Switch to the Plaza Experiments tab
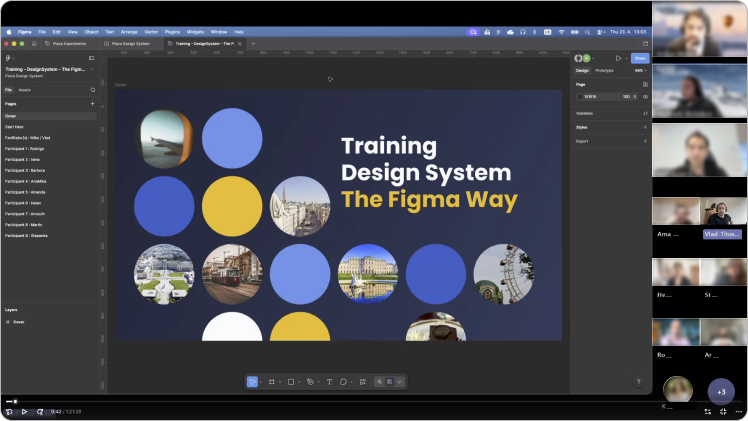The width and height of the screenshot is (748, 421). click(x=70, y=43)
